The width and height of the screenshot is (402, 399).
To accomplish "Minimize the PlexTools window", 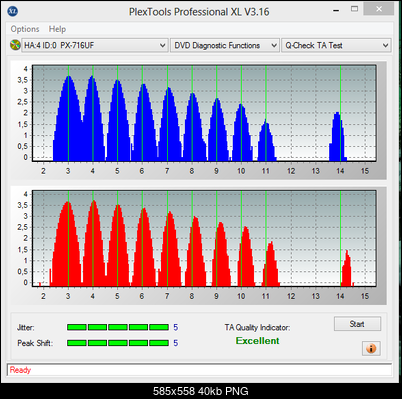I will click(337, 10).
